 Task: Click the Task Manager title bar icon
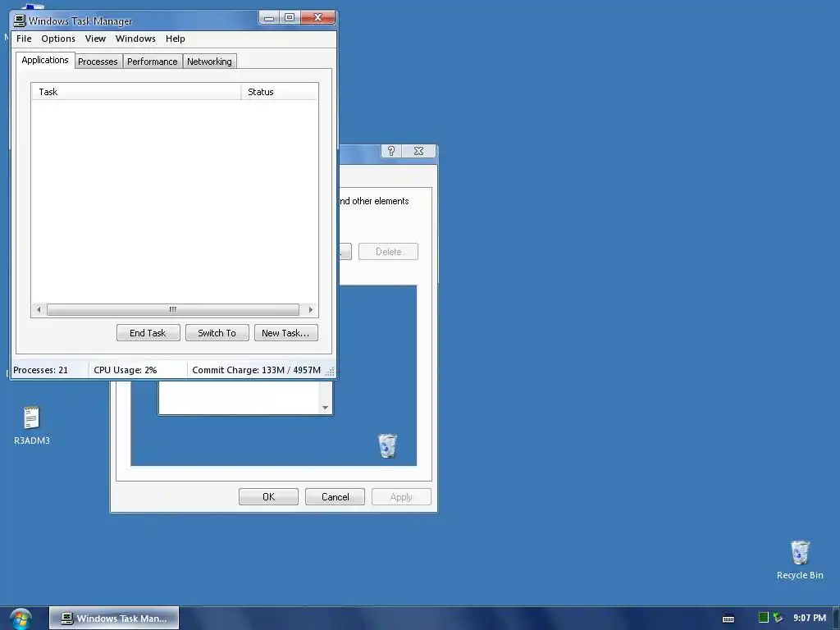pyautogui.click(x=20, y=21)
